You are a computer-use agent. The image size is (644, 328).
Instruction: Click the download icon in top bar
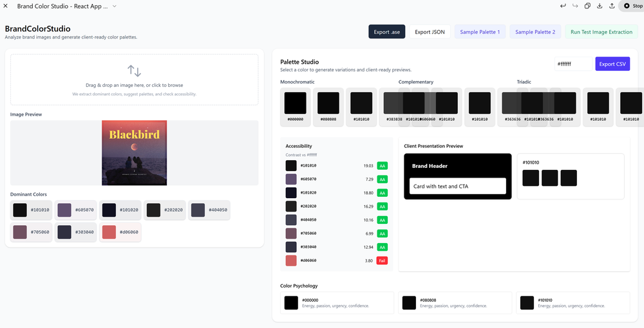click(x=600, y=6)
